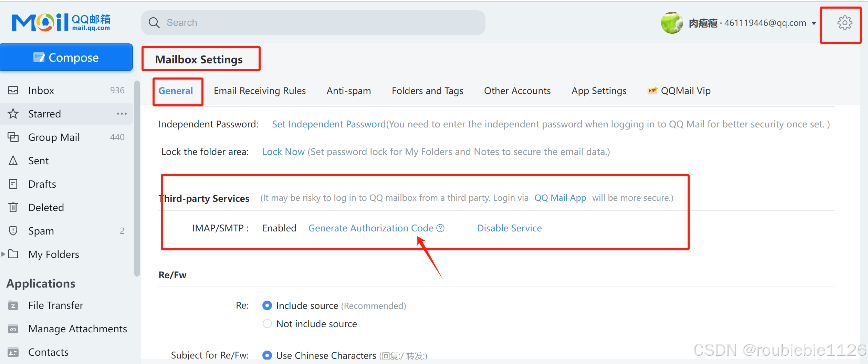The width and height of the screenshot is (868, 364).
Task: Click the authorization code help icon
Action: tap(440, 228)
